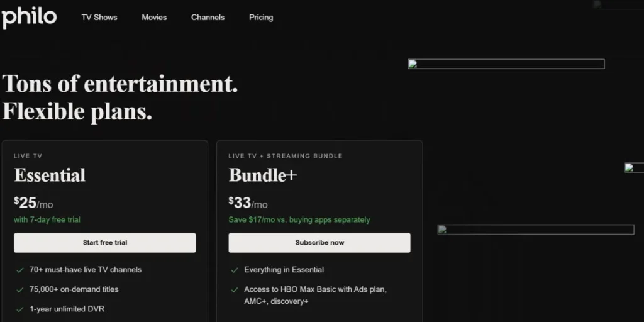Click the Save $17/mo savings text

click(x=299, y=220)
